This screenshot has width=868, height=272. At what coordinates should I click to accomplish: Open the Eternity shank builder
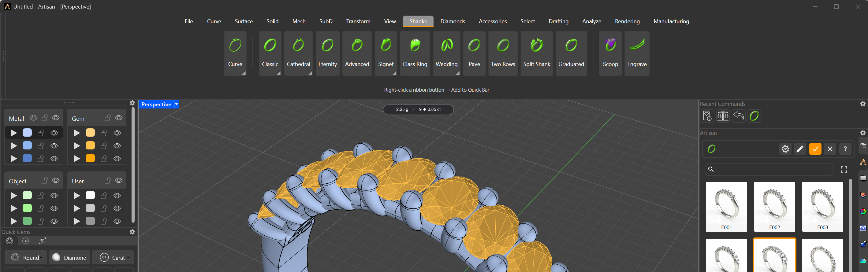coord(327,53)
